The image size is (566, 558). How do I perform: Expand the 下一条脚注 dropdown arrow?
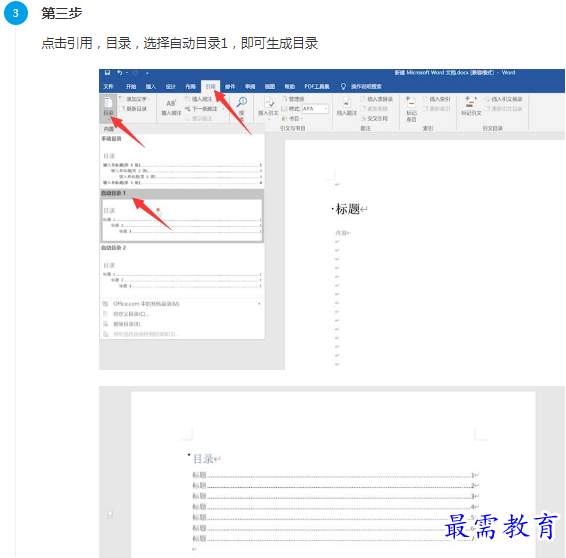pyautogui.click(x=223, y=109)
